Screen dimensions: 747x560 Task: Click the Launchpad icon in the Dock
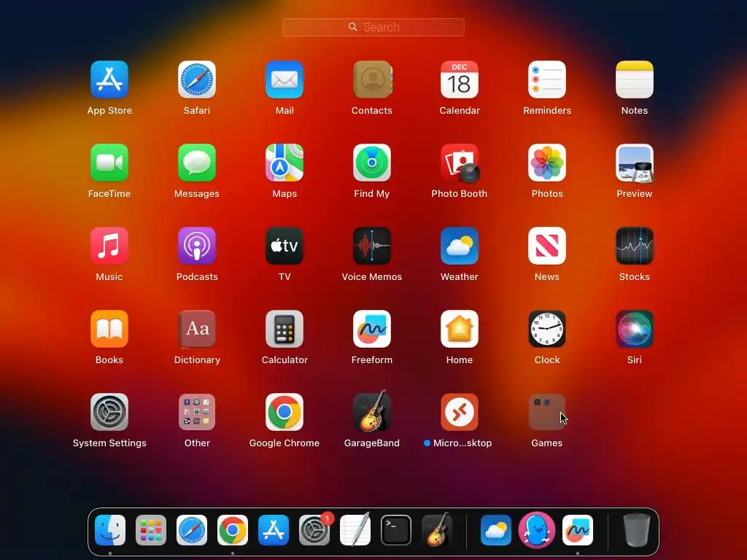click(x=151, y=530)
